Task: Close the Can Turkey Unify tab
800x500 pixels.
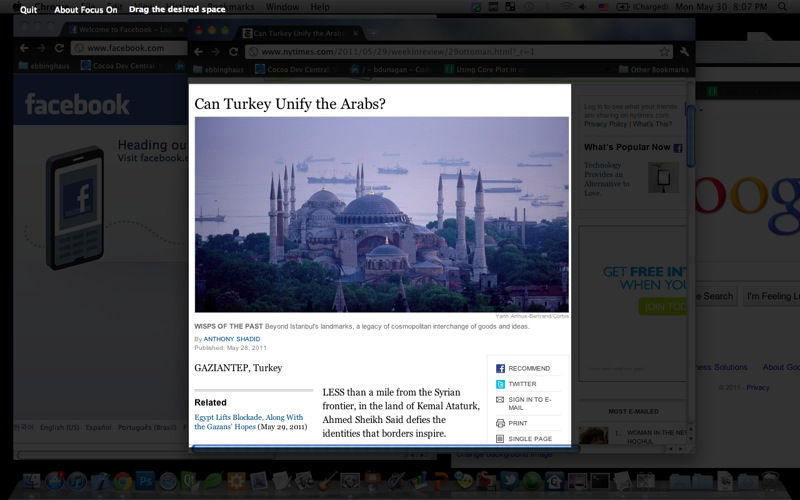Action: tap(356, 33)
